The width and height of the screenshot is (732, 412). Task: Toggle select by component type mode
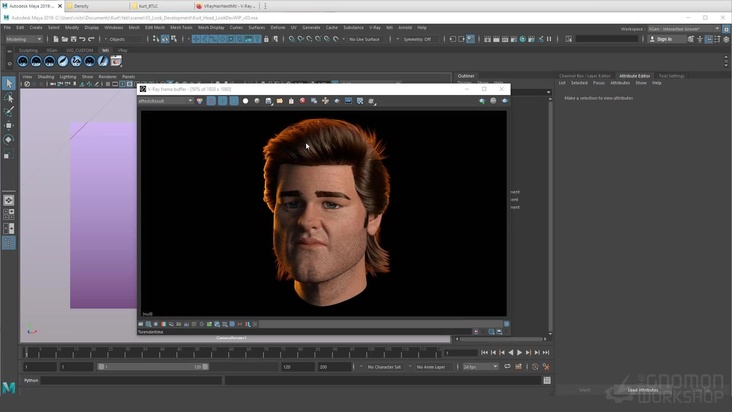pos(174,39)
